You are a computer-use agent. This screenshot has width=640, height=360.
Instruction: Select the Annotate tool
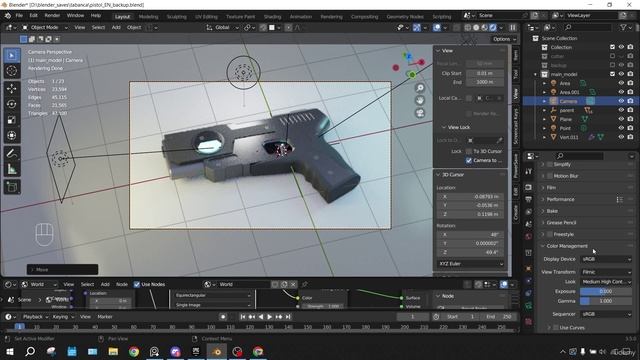pyautogui.click(x=12, y=153)
